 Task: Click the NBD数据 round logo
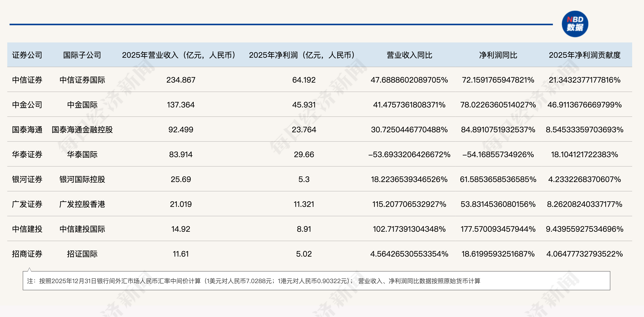575,24
